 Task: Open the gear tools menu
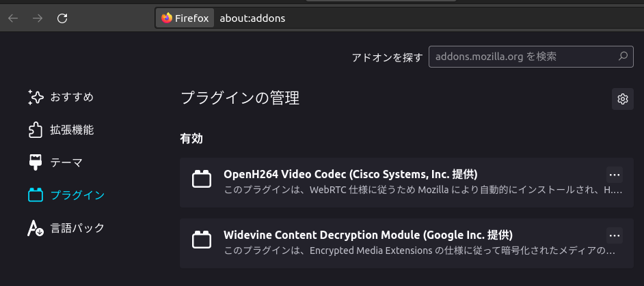(x=623, y=99)
